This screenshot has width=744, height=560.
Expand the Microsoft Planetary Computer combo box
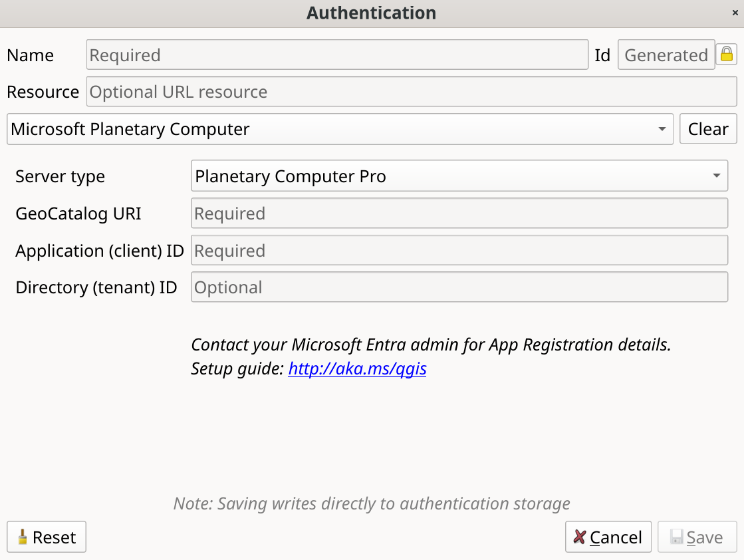point(661,129)
